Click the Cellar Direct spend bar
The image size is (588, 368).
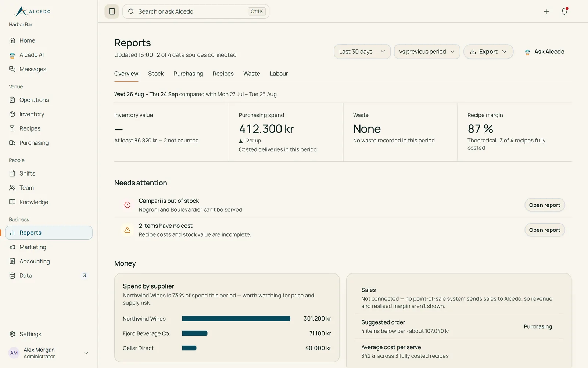[x=189, y=348]
